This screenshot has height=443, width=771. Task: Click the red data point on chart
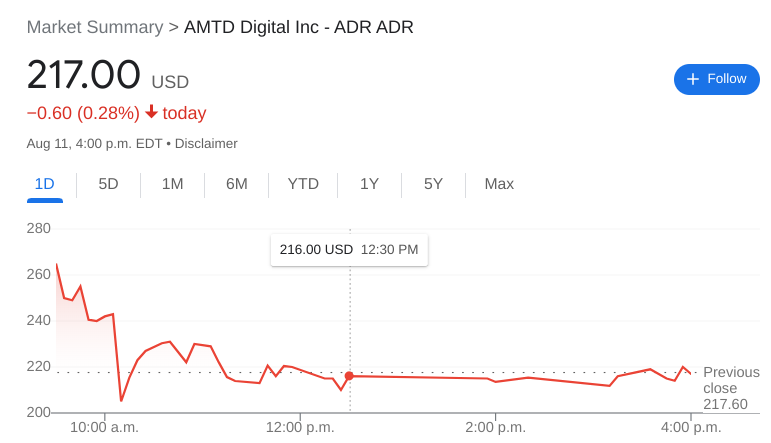click(x=349, y=376)
